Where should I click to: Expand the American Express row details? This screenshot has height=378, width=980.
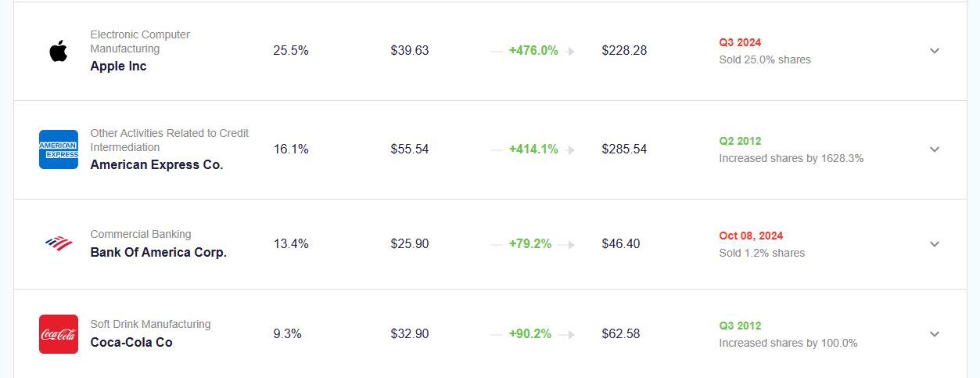point(934,149)
